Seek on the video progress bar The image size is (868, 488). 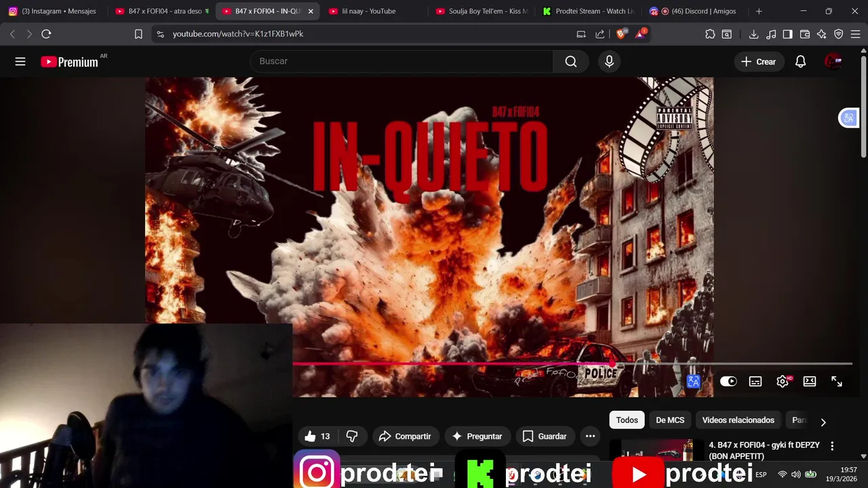(x=572, y=364)
